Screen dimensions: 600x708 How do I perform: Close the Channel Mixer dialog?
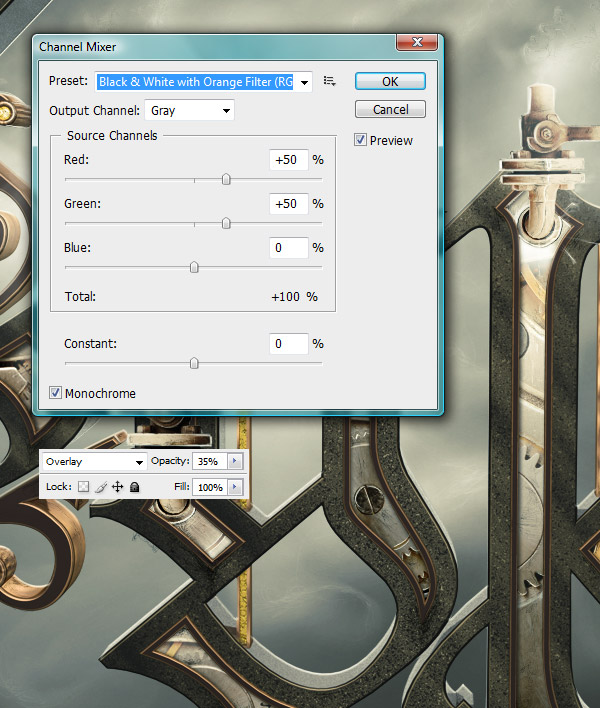[417, 42]
